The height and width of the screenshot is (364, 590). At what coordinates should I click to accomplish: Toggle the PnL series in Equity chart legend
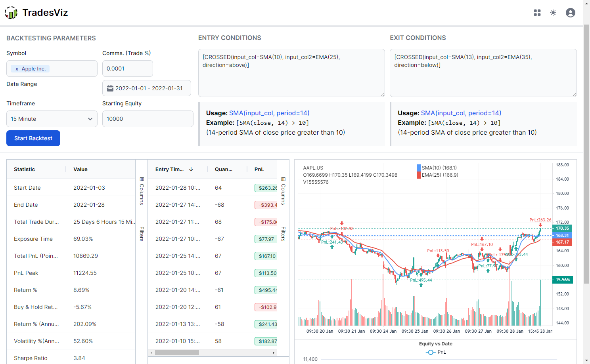point(436,352)
